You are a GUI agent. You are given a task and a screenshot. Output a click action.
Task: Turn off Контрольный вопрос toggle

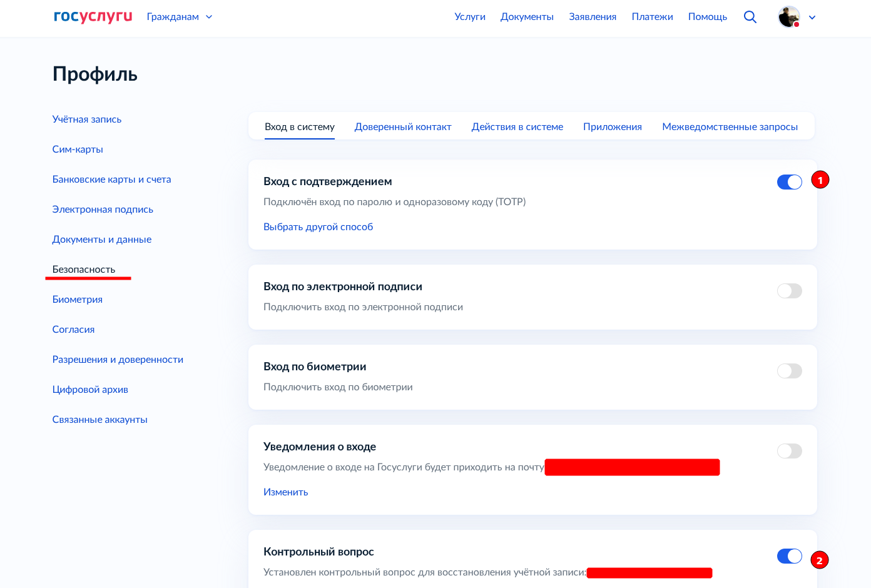tap(789, 556)
